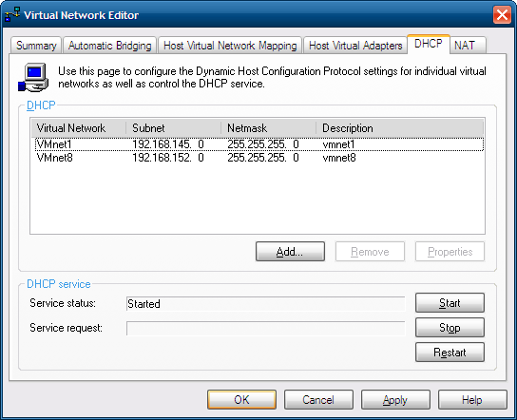
Task: Open Help for this dialog
Action: pyautogui.click(x=472, y=399)
